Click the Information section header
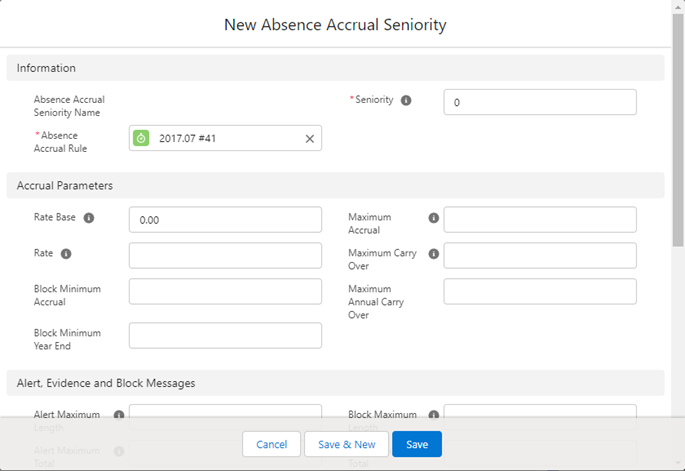Screen dimensions: 685x471 [x=336, y=68]
